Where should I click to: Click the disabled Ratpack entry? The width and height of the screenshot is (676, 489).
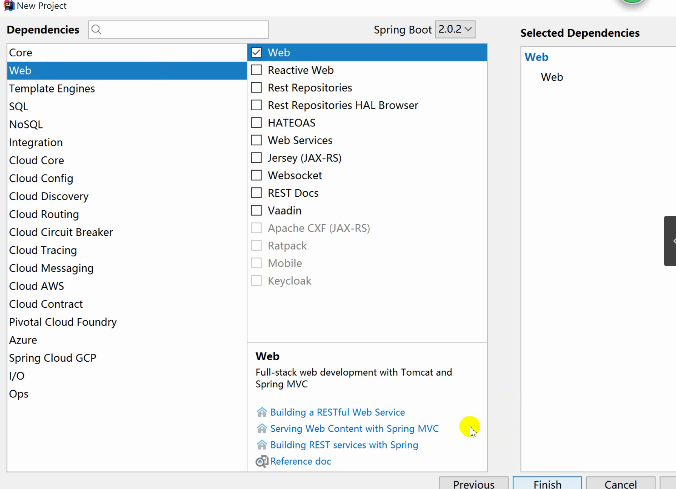point(287,246)
